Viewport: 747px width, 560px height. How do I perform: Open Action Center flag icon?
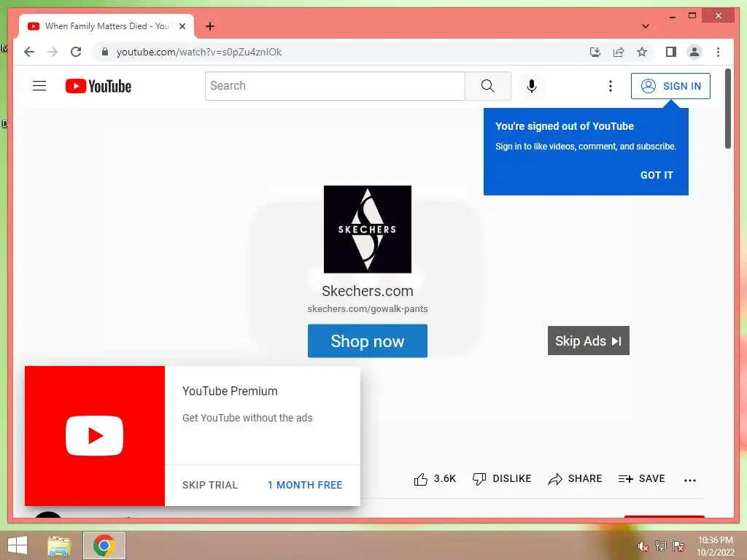click(678, 545)
